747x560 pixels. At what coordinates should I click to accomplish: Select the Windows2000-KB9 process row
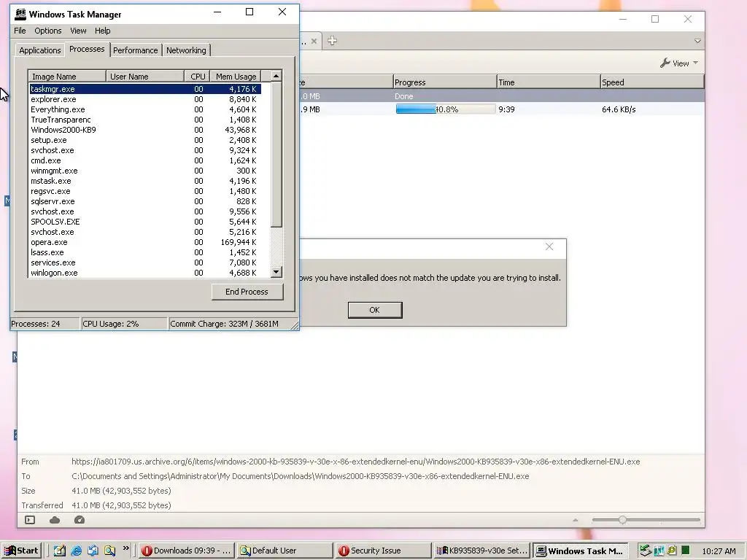pyautogui.click(x=145, y=130)
